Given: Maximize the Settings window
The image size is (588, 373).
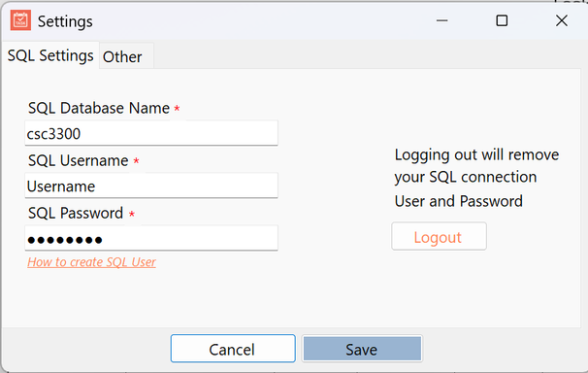Looking at the screenshot, I should click(502, 20).
